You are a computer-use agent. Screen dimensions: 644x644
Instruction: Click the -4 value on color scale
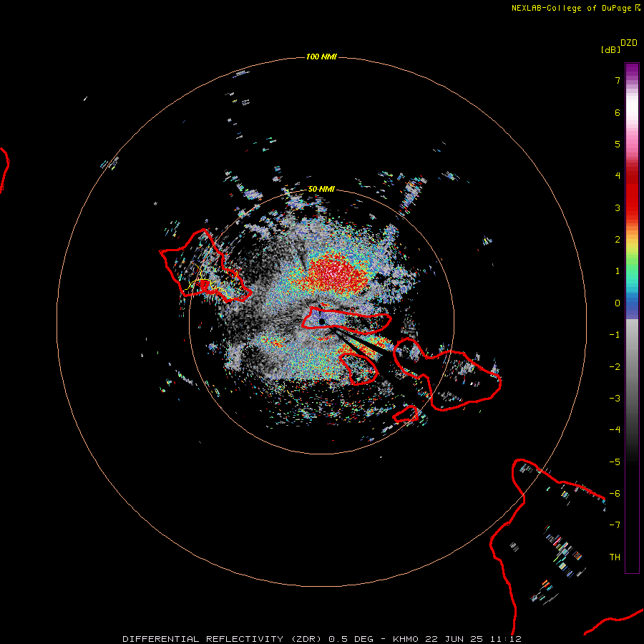[x=615, y=430]
